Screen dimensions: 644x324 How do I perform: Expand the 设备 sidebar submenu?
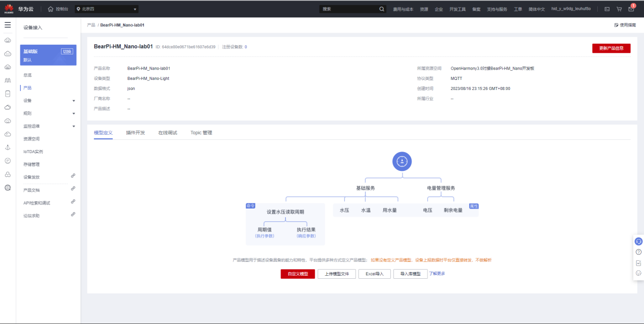tap(74, 101)
